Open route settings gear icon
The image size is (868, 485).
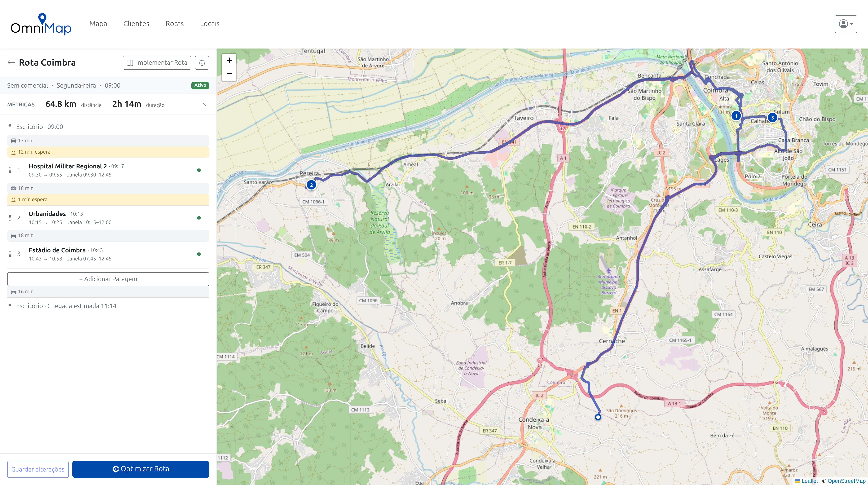click(202, 63)
